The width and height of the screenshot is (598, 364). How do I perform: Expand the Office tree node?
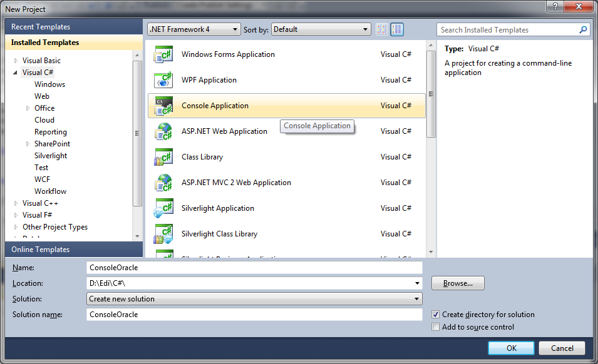tap(28, 108)
